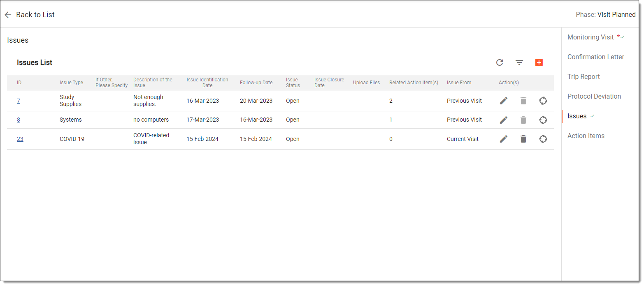Delete issue 7 using trash icon

point(523,101)
